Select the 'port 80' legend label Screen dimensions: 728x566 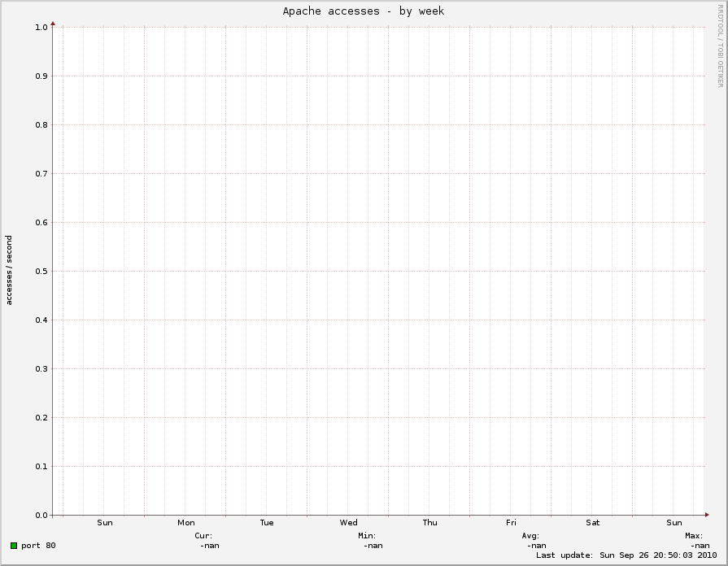(38, 546)
